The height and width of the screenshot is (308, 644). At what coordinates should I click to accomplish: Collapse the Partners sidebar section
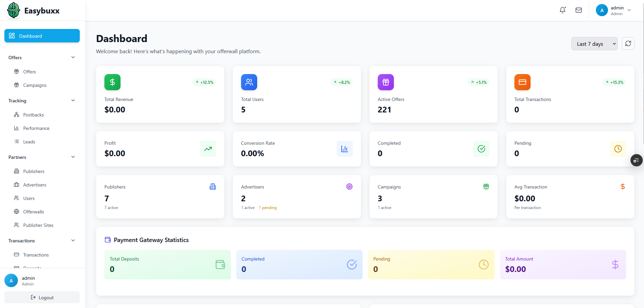[73, 157]
